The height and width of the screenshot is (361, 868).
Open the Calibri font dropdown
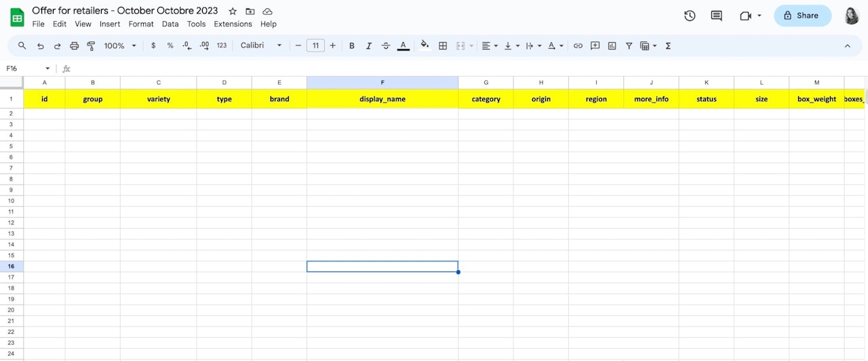click(x=262, y=45)
